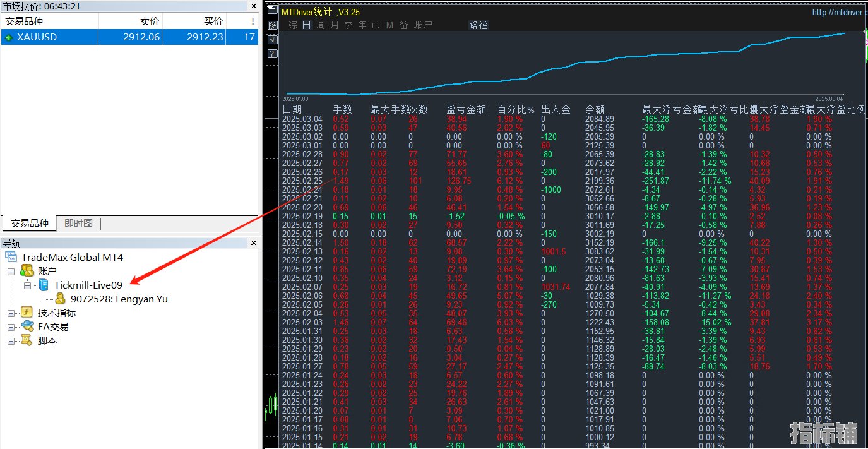Select account 9072528: Fengyan Yu
The width and height of the screenshot is (868, 449).
tap(119, 299)
